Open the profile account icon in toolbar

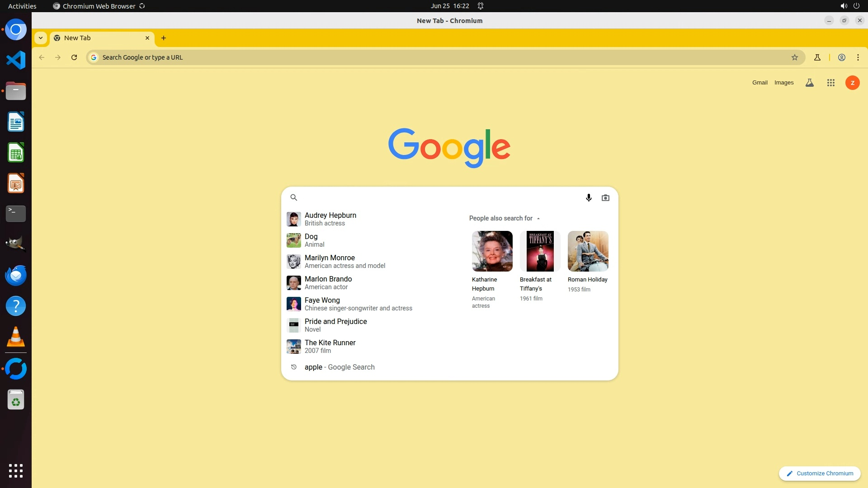(x=842, y=57)
